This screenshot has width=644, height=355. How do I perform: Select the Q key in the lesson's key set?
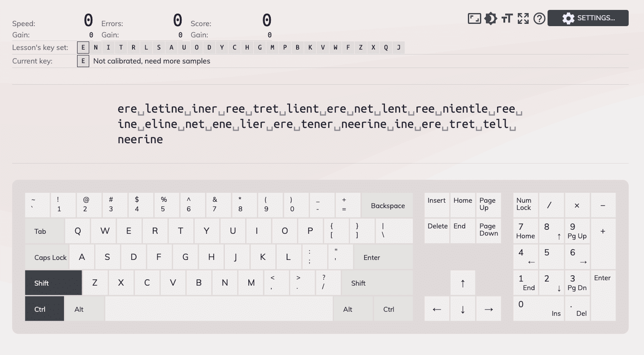[386, 47]
